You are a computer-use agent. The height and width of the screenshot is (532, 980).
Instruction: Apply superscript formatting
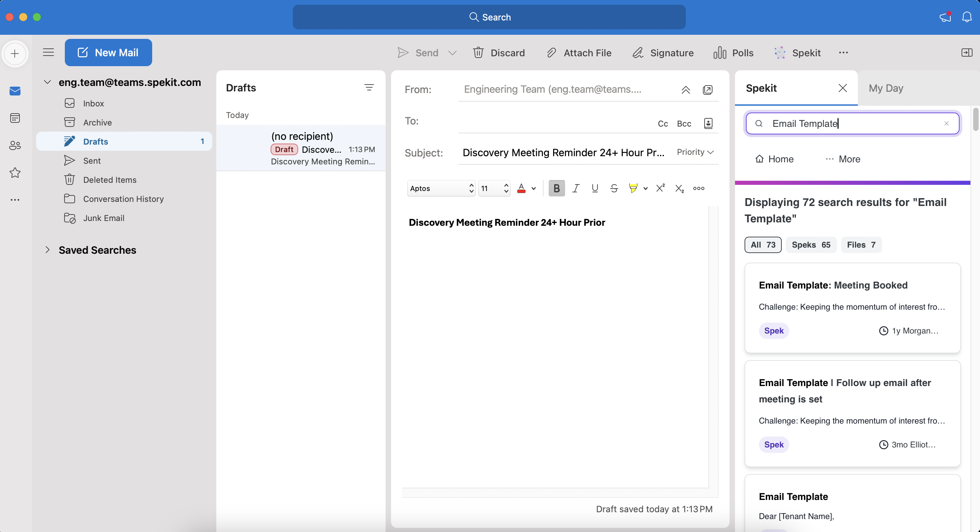coord(660,188)
